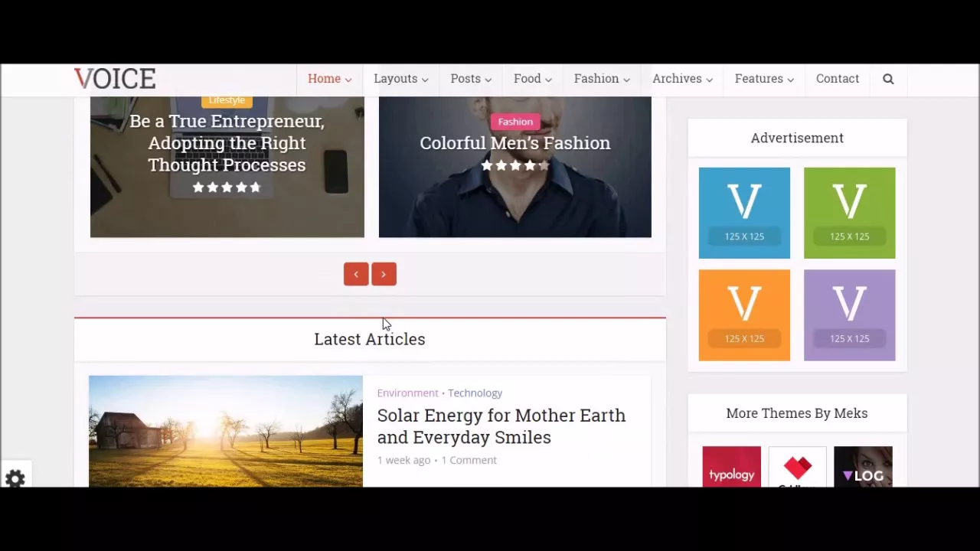Click the green 125 x 125 ad banner
This screenshot has height=551, width=980.
tap(849, 213)
